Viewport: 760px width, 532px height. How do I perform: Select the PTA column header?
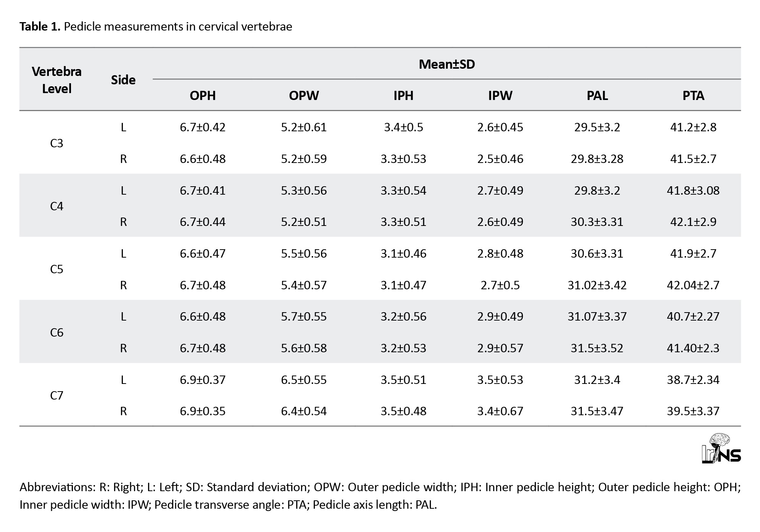click(x=693, y=95)
